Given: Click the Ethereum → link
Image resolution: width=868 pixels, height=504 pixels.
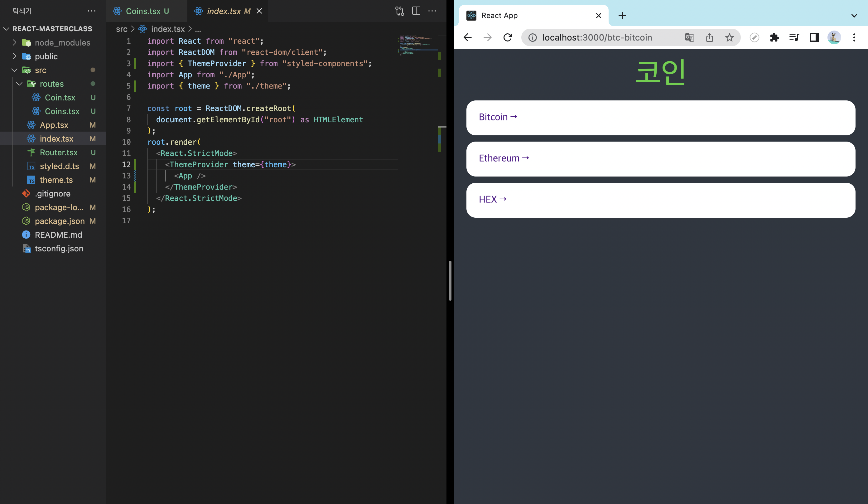Looking at the screenshot, I should pyautogui.click(x=504, y=158).
